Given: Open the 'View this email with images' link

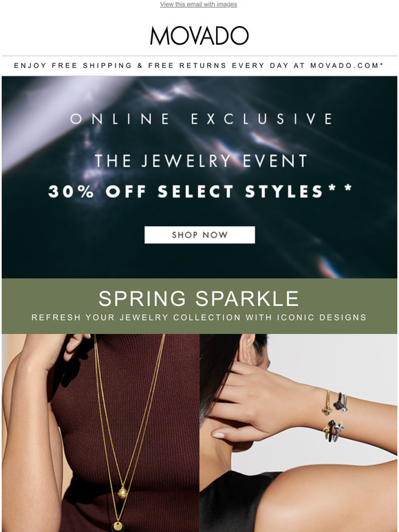Looking at the screenshot, I should (198, 4).
